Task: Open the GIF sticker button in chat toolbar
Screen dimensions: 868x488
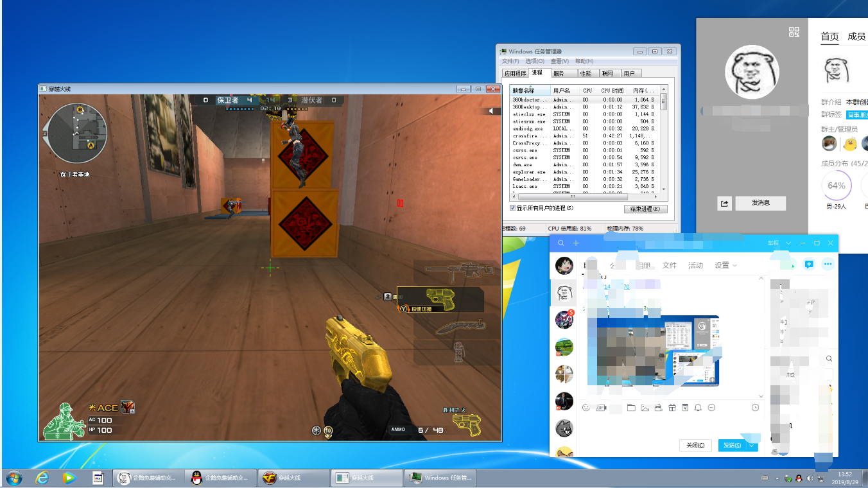Action: (x=601, y=408)
